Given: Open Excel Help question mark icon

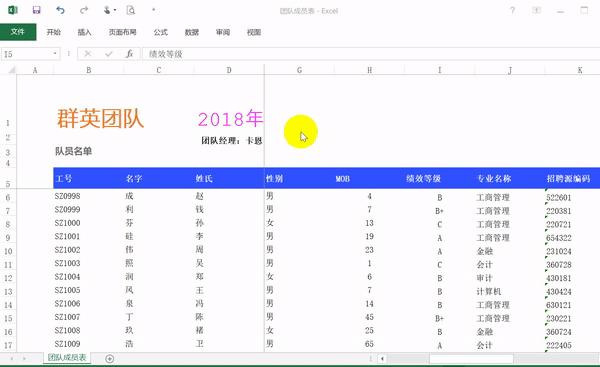Looking at the screenshot, I should point(512,10).
